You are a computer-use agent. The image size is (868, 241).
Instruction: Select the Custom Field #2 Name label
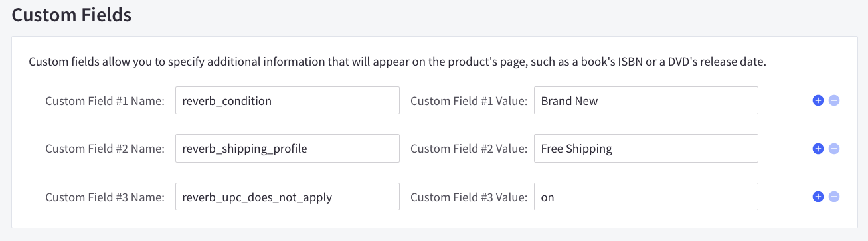(105, 149)
